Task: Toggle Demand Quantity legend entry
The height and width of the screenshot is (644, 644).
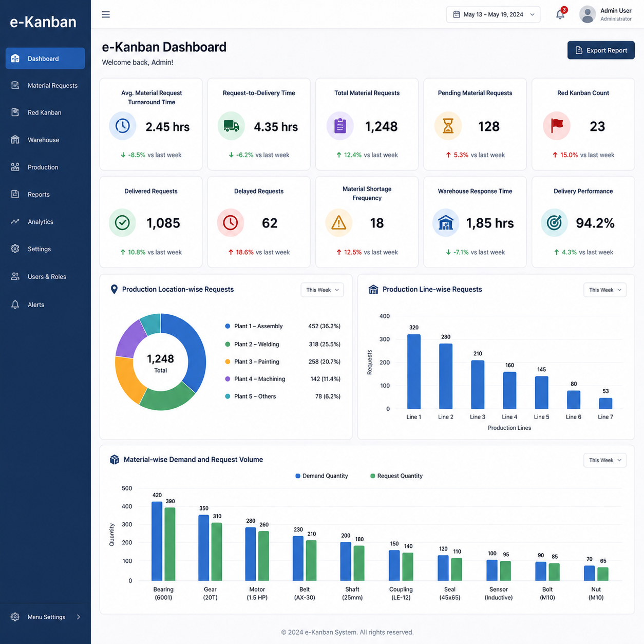Action: click(322, 476)
